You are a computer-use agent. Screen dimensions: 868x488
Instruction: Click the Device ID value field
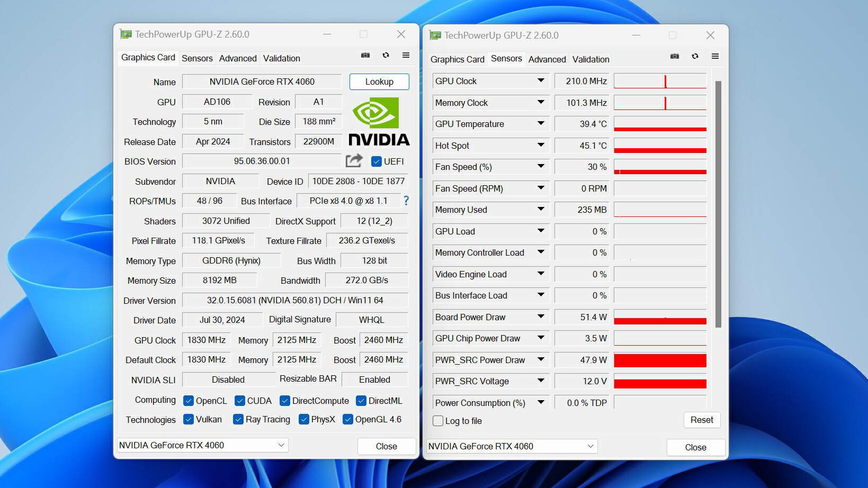(x=358, y=181)
